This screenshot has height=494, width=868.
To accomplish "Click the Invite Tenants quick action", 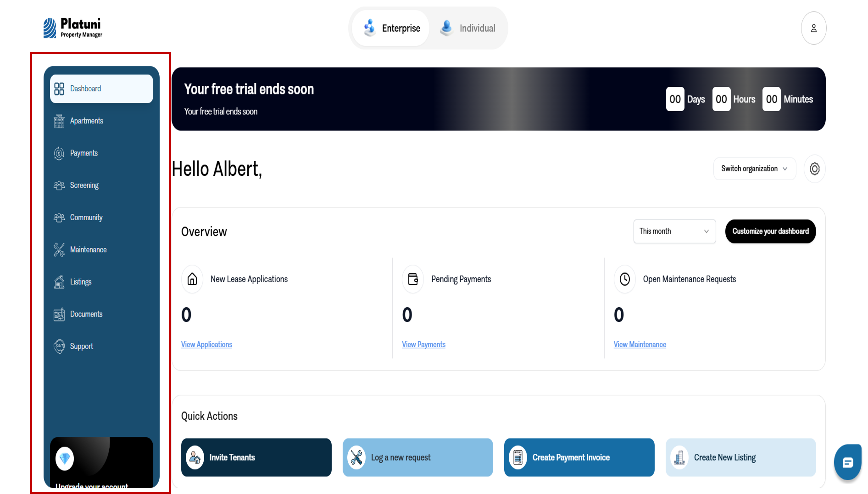I will tap(256, 457).
